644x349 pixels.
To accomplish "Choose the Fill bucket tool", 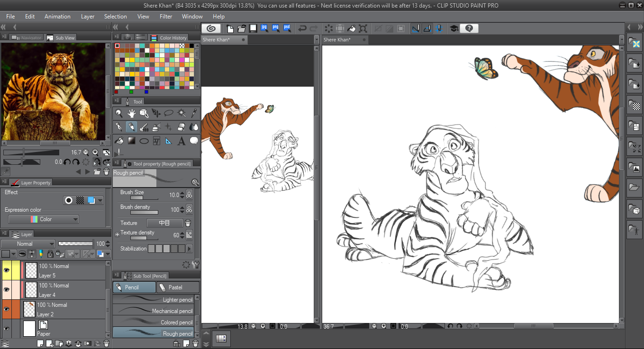I will coord(119,141).
